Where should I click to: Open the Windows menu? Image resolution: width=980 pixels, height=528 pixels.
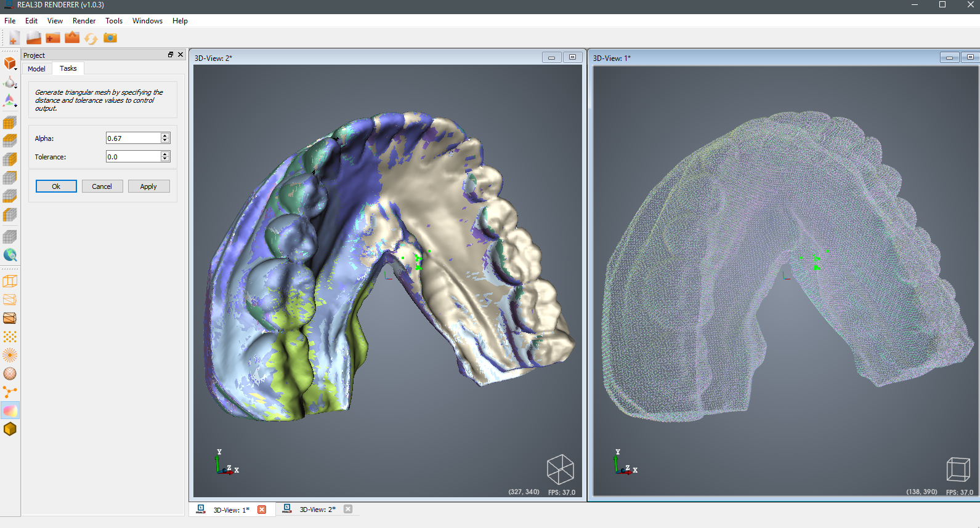(x=147, y=21)
